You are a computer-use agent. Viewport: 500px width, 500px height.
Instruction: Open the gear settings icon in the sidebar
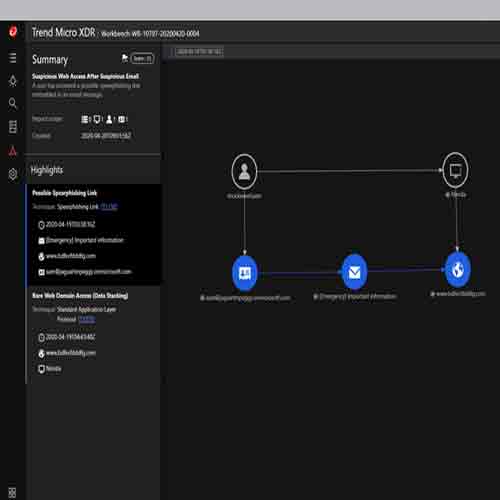pos(13,173)
